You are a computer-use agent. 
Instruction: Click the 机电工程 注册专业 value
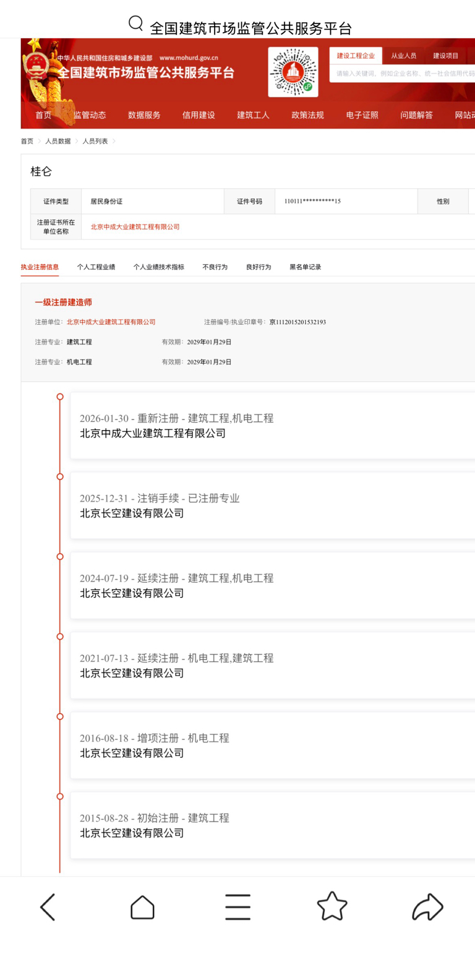tap(79, 362)
